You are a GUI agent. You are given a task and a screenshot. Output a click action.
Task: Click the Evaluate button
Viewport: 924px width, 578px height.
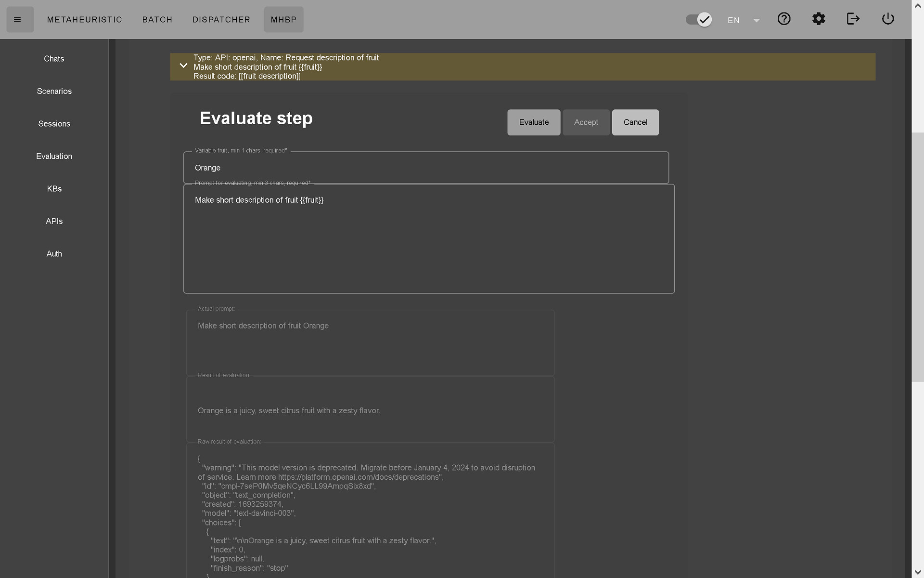coord(534,122)
